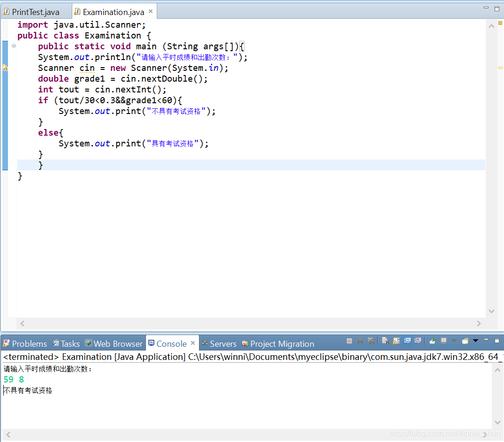Click the console horizontal scrollbar left arrow
This screenshot has height=442, width=504.
(8, 434)
